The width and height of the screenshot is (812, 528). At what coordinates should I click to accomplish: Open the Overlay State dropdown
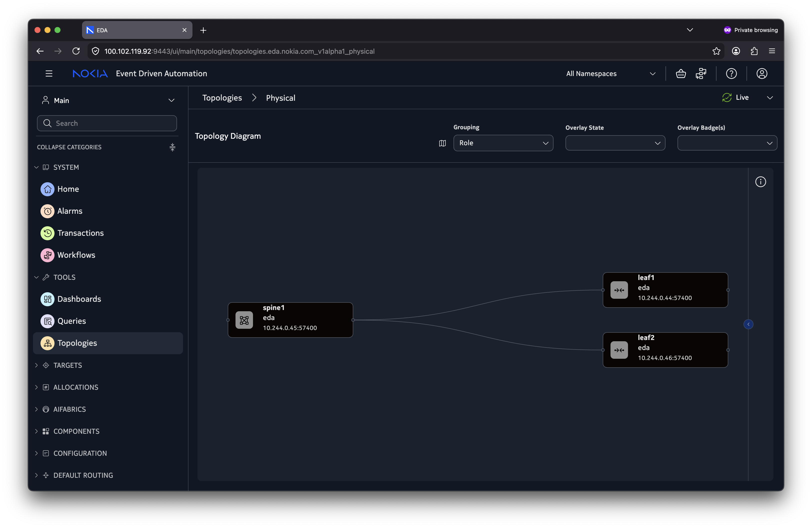point(615,143)
